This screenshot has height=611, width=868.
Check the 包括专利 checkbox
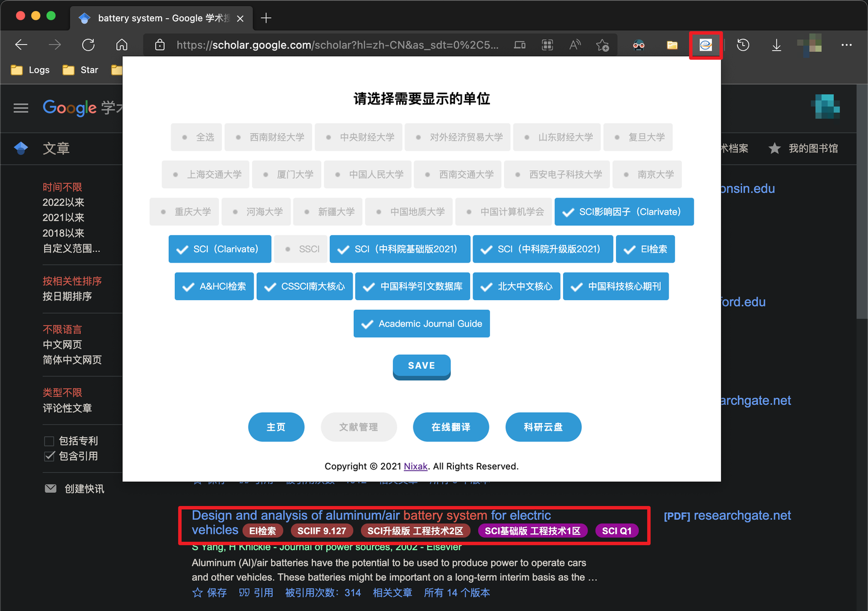tap(50, 440)
